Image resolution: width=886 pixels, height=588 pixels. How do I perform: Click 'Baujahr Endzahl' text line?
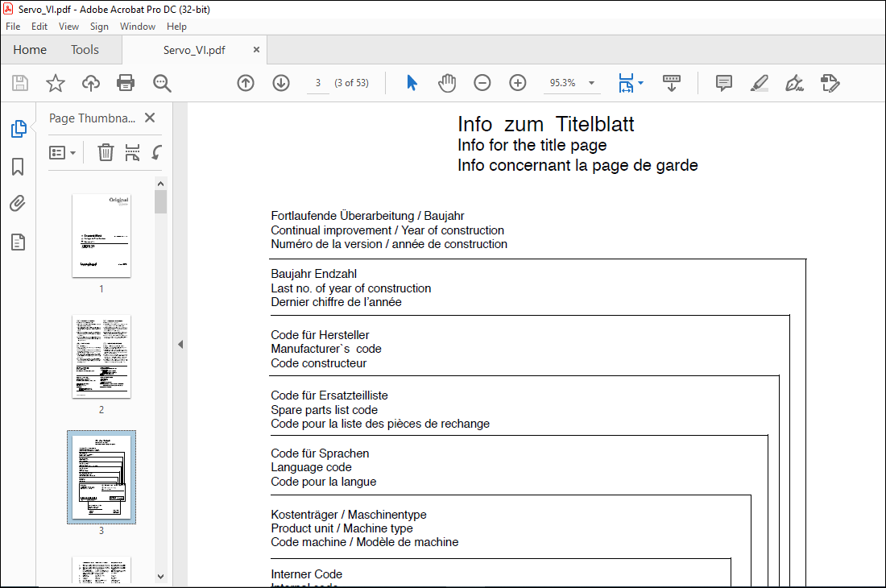313,274
